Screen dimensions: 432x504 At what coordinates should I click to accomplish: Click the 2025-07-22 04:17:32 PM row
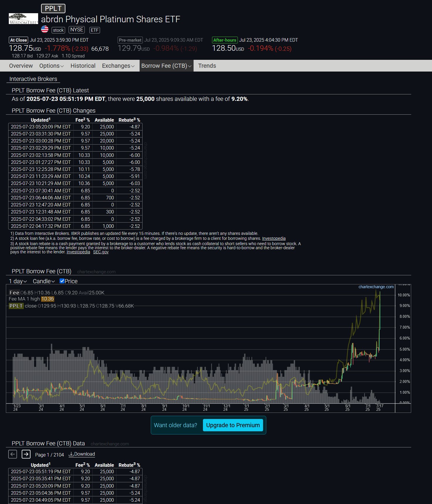[75, 226]
